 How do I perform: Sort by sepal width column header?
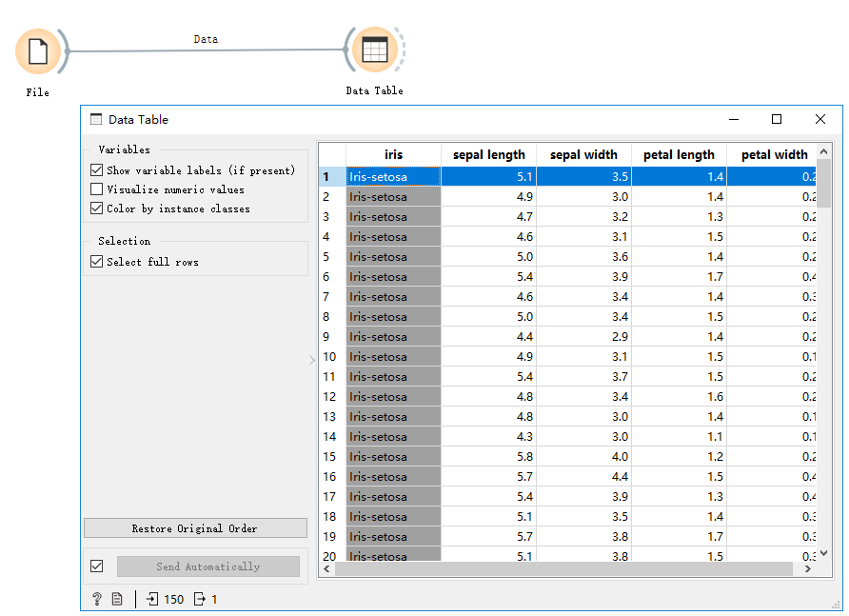tap(583, 155)
